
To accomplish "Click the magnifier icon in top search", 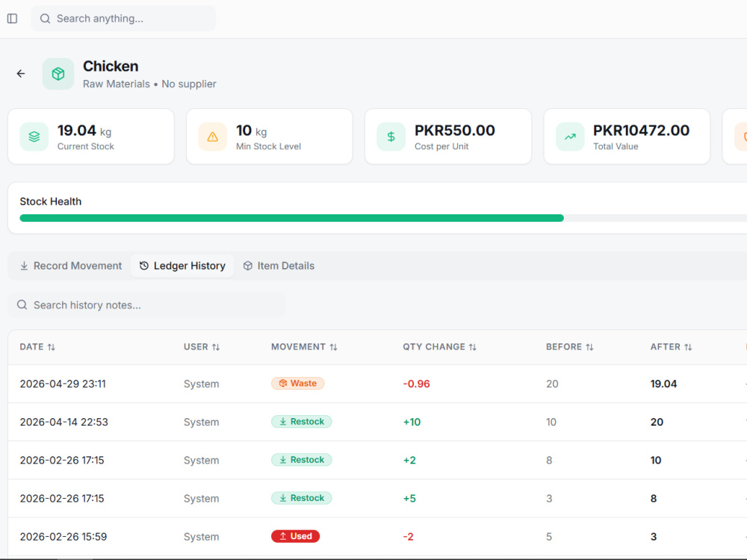I will pyautogui.click(x=46, y=19).
